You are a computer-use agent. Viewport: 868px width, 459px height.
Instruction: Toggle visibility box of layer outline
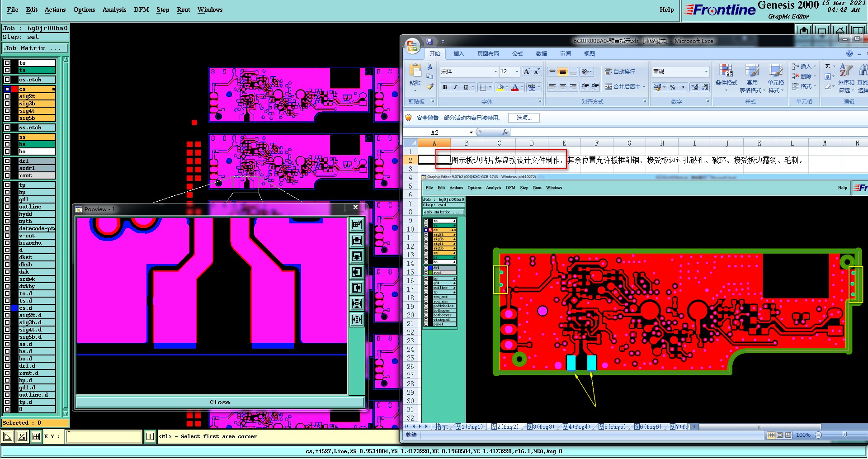(7, 207)
